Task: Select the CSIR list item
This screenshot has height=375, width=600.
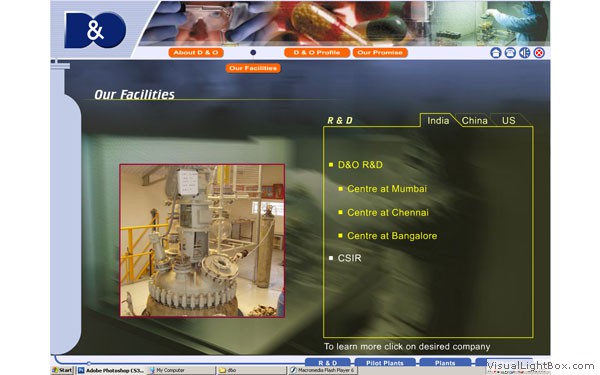Action: [x=349, y=258]
